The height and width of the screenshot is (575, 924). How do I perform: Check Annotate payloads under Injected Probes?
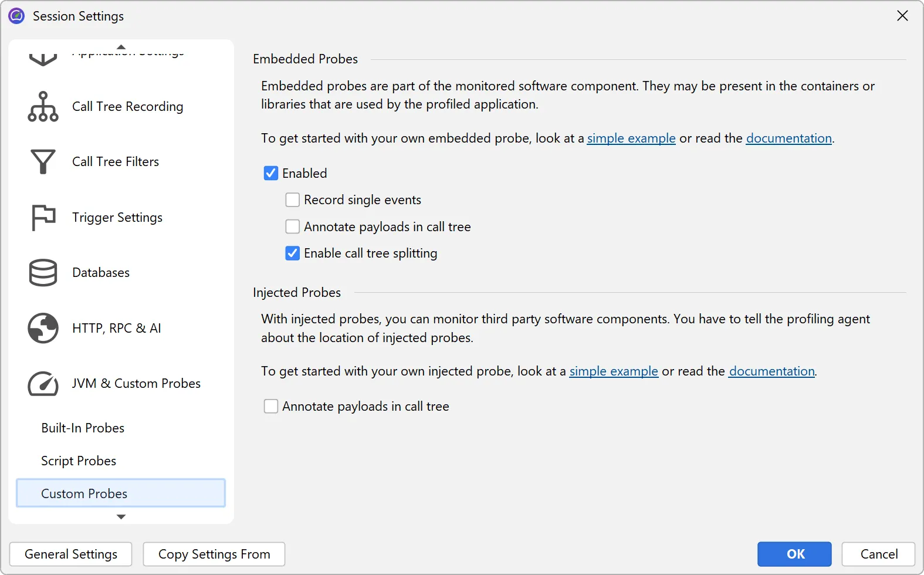click(271, 407)
